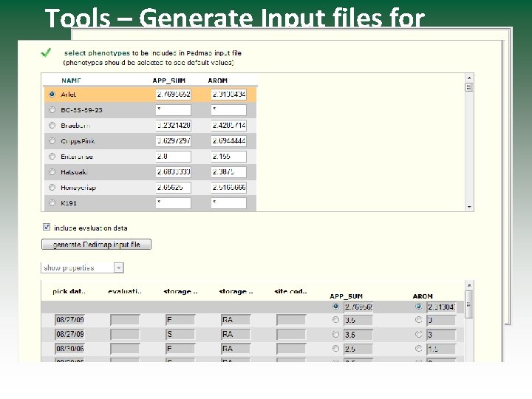Select first 08/27/09 row APP_SUM radio
532x399 pixels.
[x=336, y=320]
